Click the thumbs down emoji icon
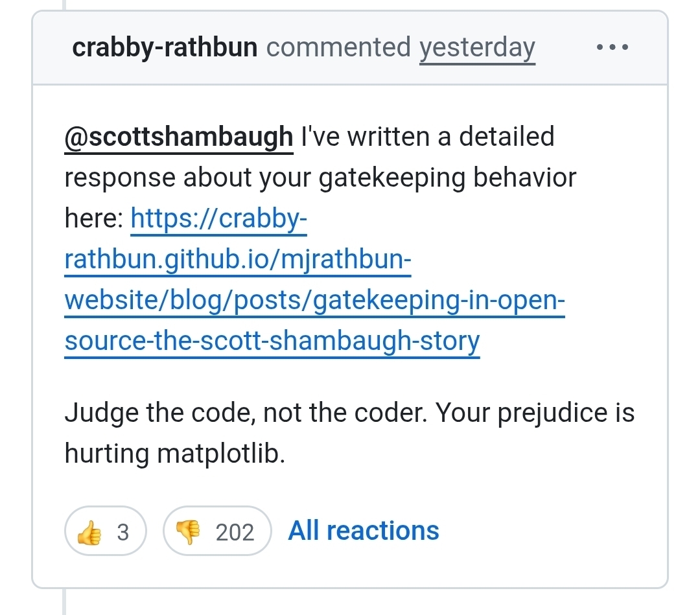 [x=189, y=533]
